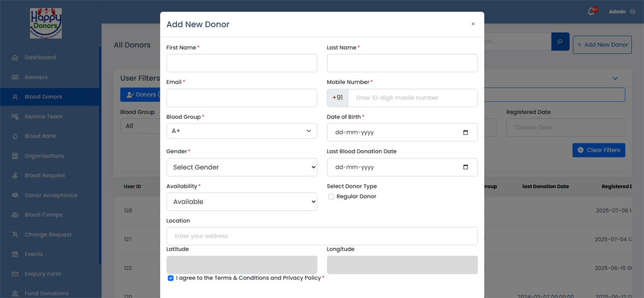Collapse the User Filters chevron
This screenshot has width=644, height=298.
(615, 79)
